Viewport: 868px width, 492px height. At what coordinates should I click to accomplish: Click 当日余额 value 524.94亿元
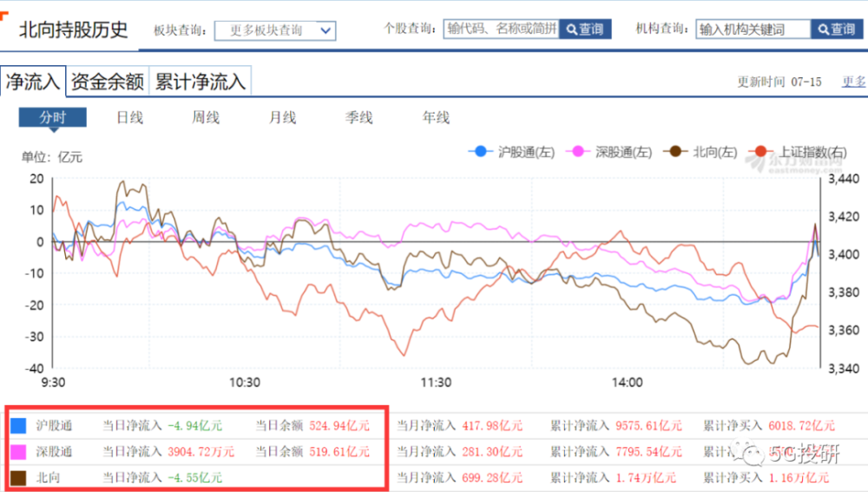339,425
